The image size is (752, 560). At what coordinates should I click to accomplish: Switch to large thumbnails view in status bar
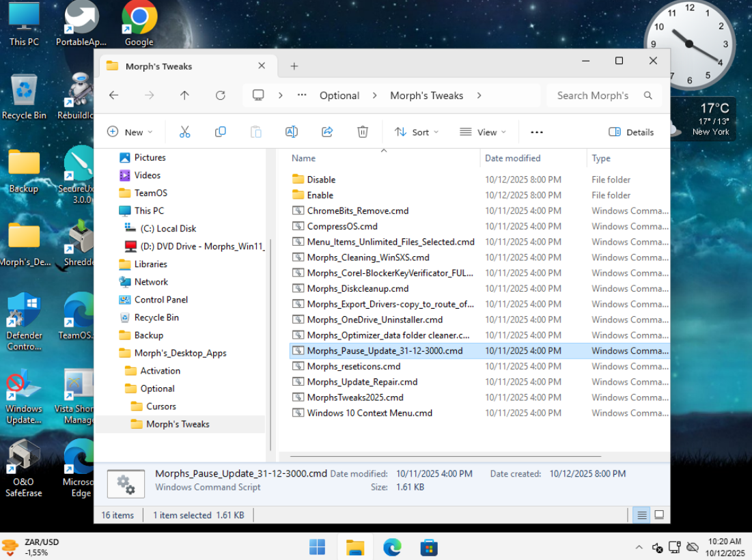pyautogui.click(x=659, y=515)
